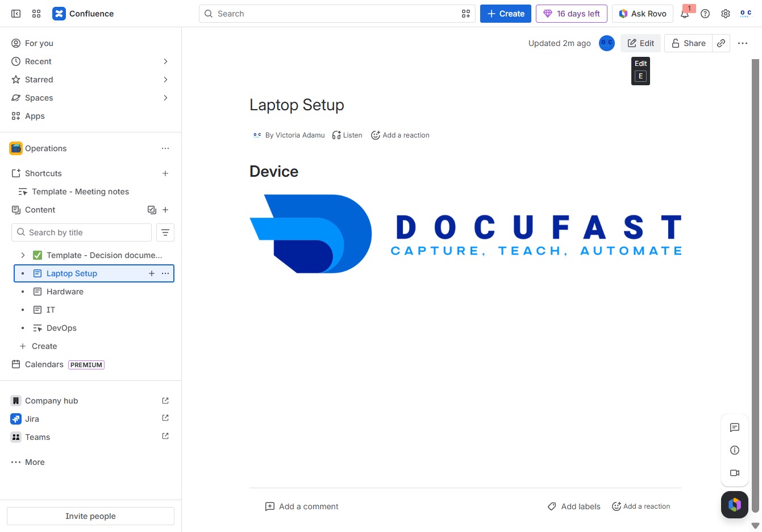The height and width of the screenshot is (532, 762).
Task: Add child page under Laptop Setup
Action: 152,273
